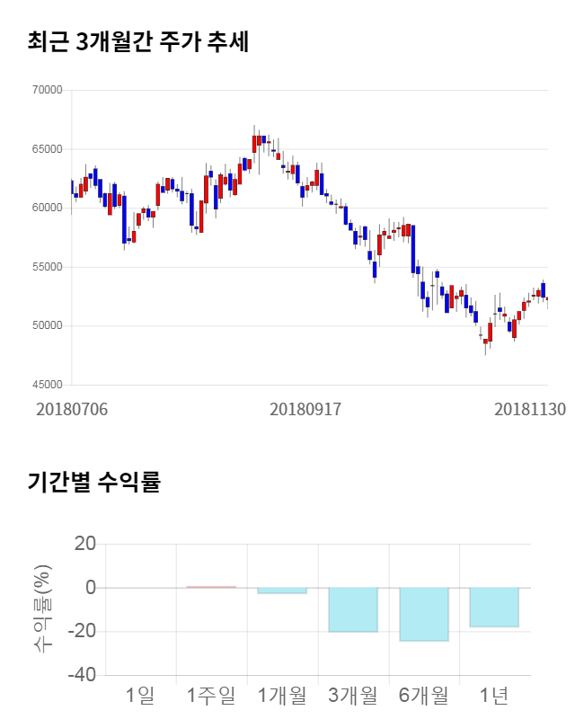Click the 1개월 return bar

point(282,590)
